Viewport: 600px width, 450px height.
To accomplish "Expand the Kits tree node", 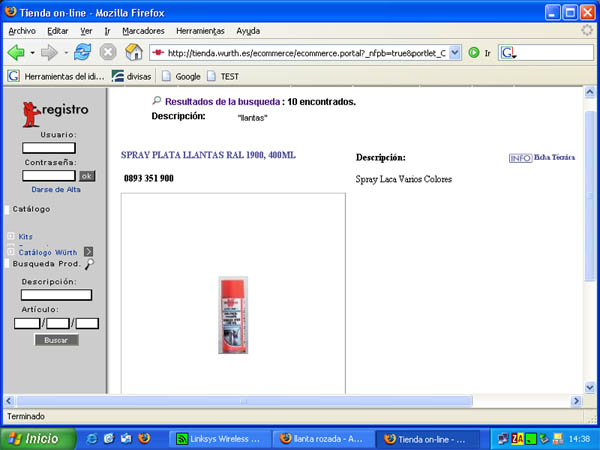I will click(x=11, y=236).
